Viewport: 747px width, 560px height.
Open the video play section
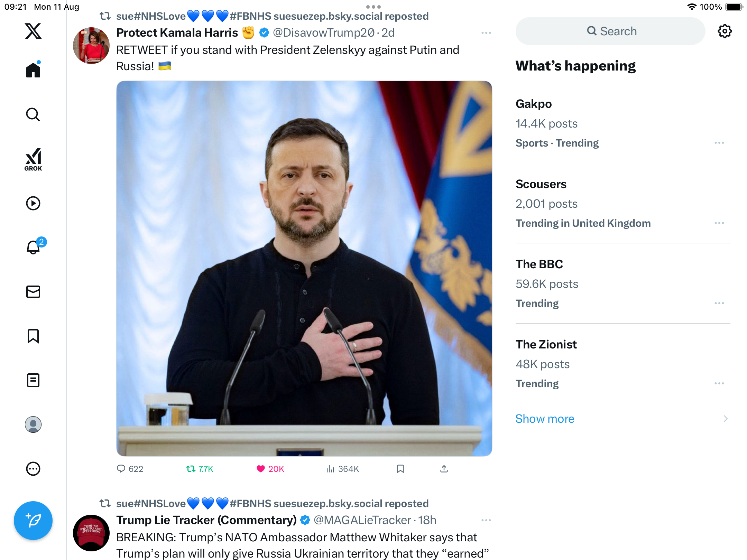[x=33, y=203]
